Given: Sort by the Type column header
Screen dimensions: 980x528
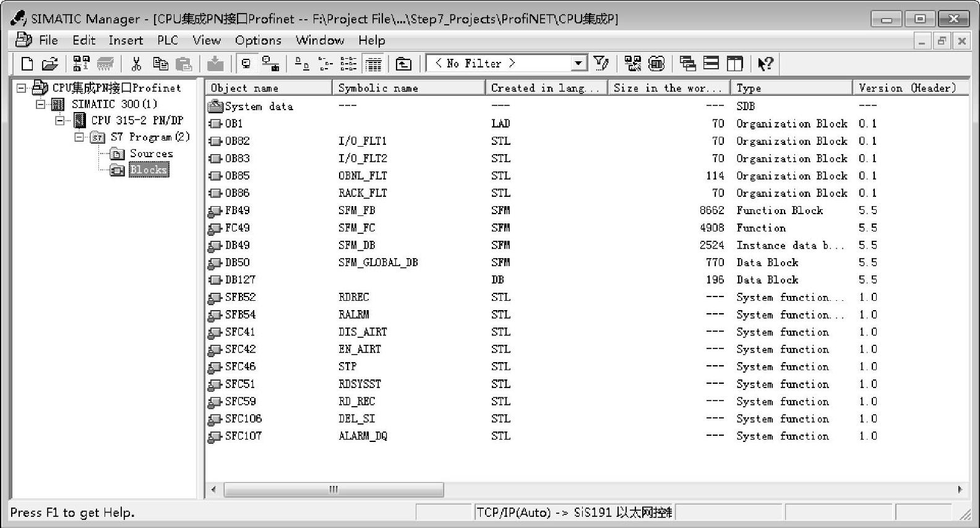Looking at the screenshot, I should 791,88.
